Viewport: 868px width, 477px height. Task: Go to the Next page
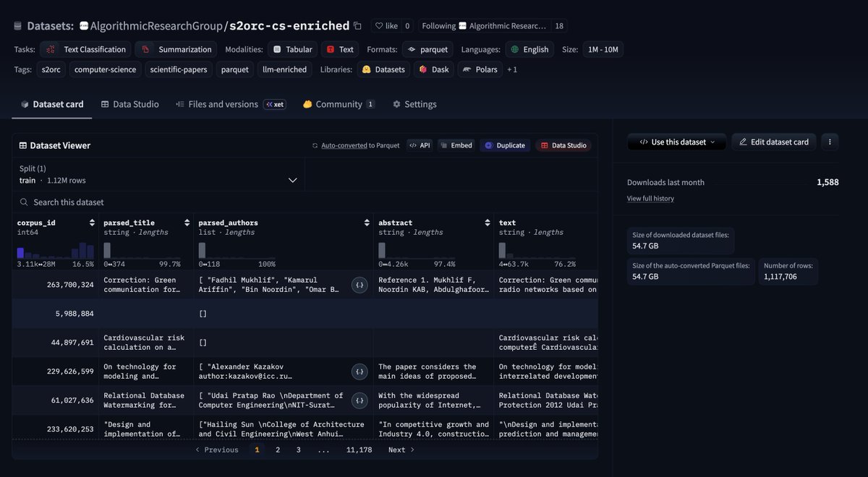coord(401,450)
